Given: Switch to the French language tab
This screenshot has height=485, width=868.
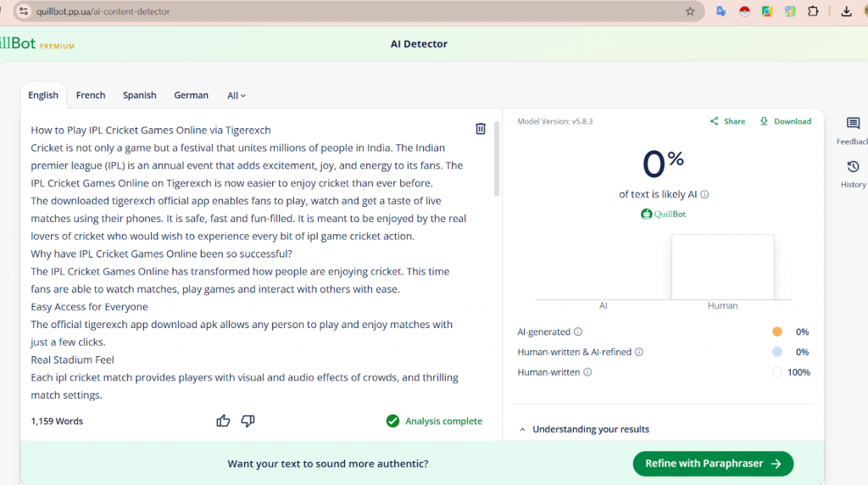Looking at the screenshot, I should point(91,95).
